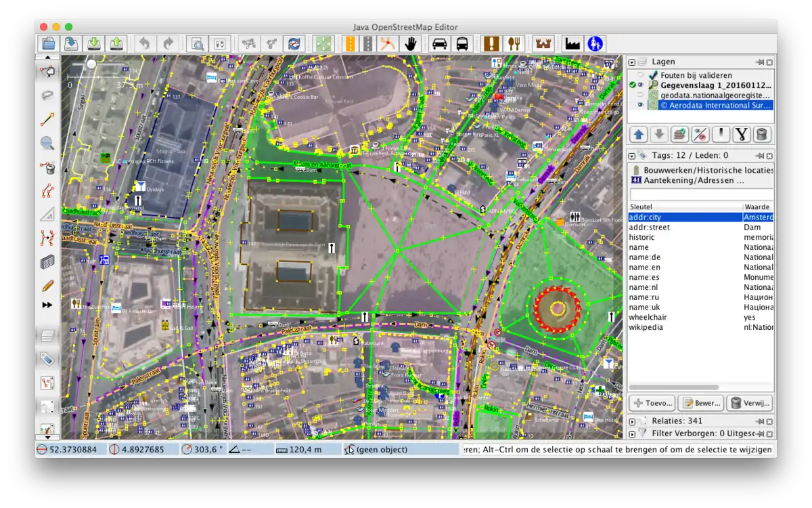
Task: Toggle visibility of Aerodata International layer
Action: pos(640,105)
